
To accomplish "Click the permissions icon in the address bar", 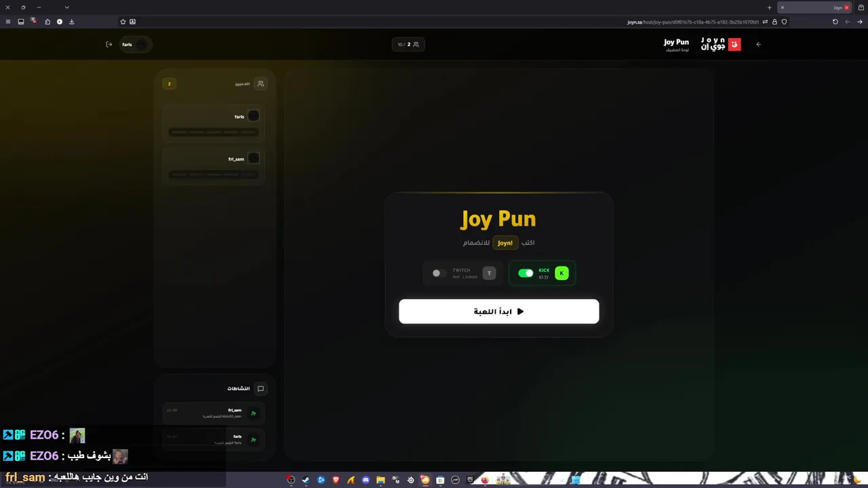I will point(765,22).
